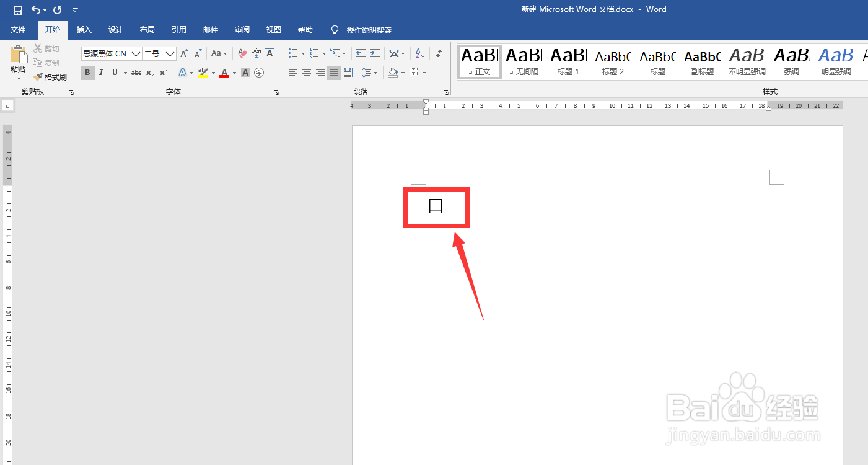868x465 pixels.
Task: Click the Phonetic Guide wén icon
Action: click(x=256, y=54)
